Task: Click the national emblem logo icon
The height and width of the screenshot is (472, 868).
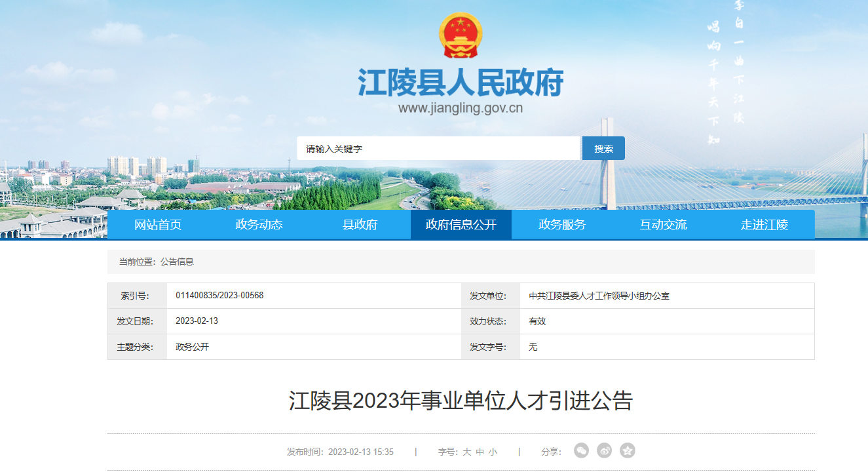Action: tap(461, 35)
